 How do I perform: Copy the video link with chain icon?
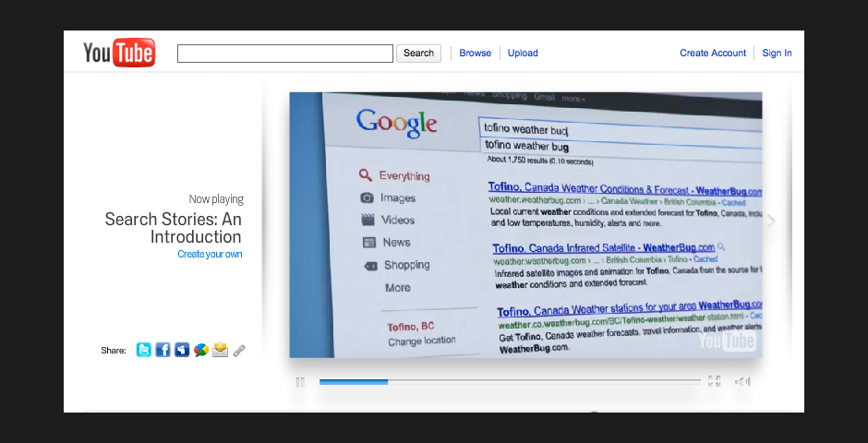tap(239, 351)
